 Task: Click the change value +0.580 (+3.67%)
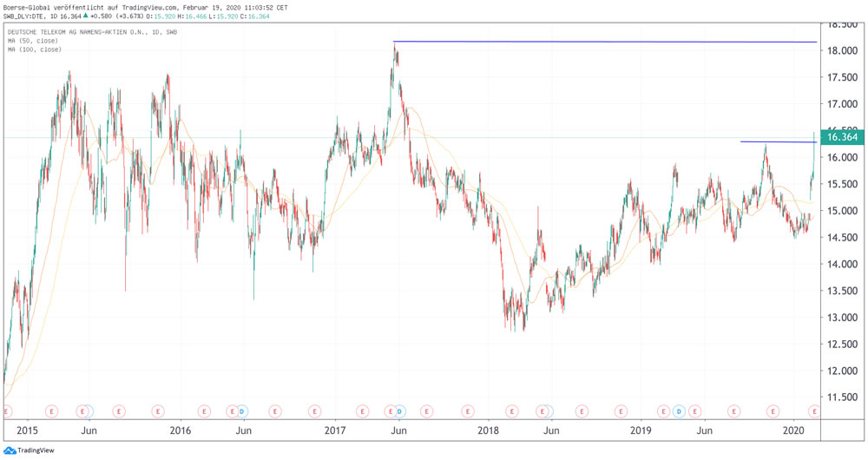117,16
